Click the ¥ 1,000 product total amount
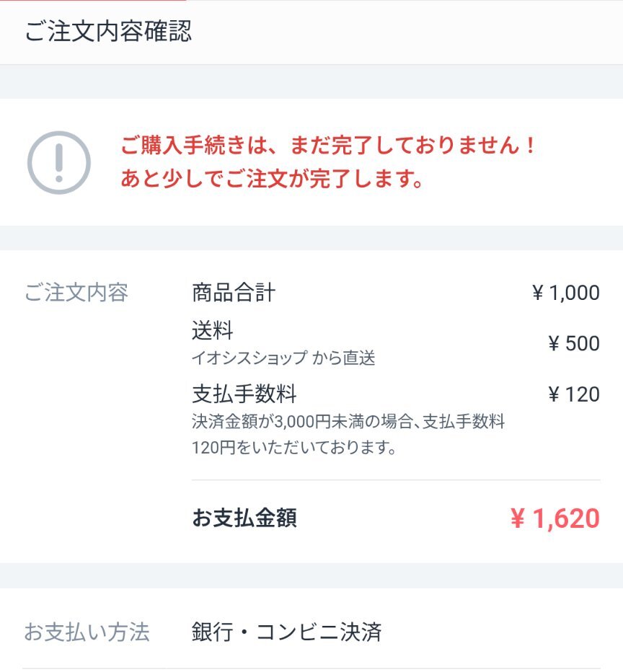 point(565,293)
